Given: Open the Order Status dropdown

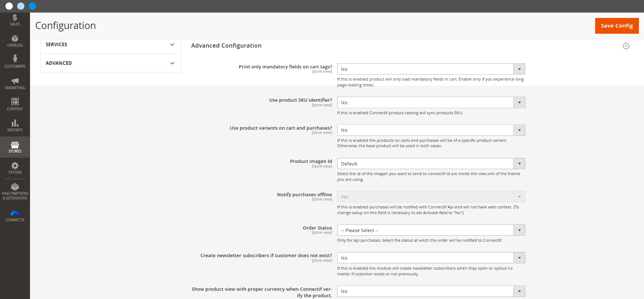Looking at the screenshot, I should click(x=431, y=230).
